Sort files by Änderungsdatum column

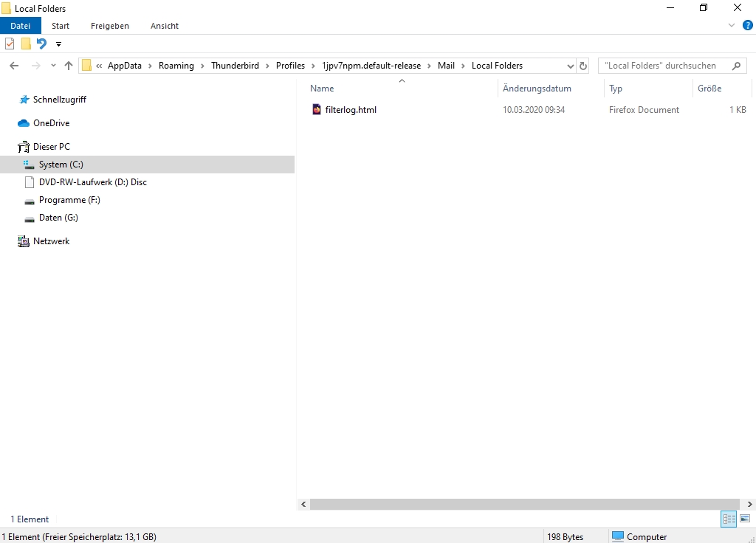[x=537, y=89]
